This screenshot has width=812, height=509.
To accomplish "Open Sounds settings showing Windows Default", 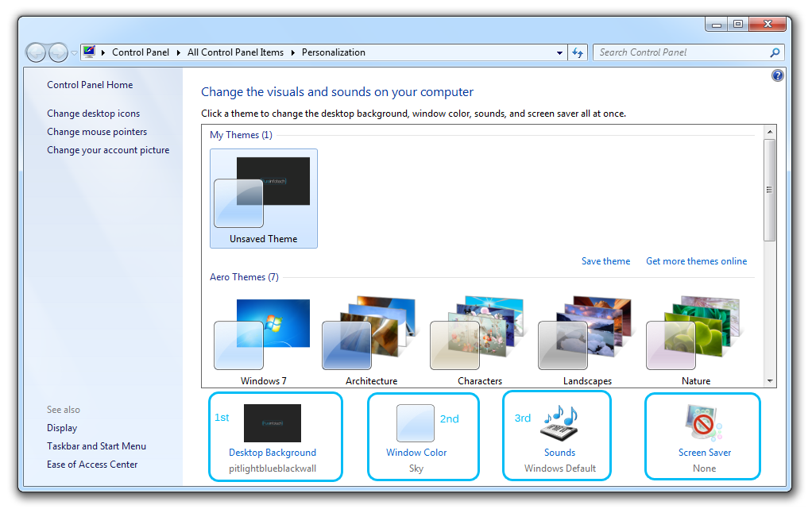I will point(559,452).
